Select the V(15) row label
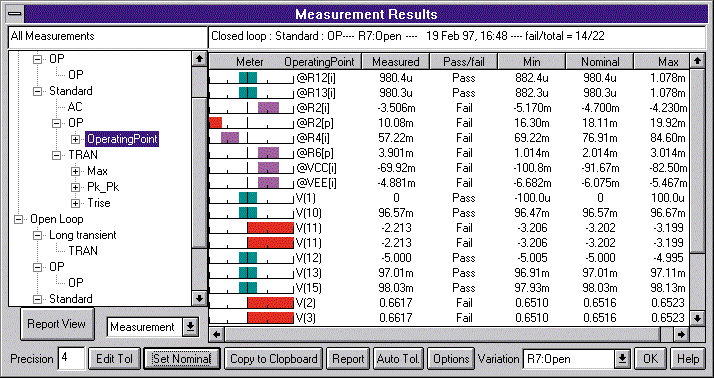 (x=309, y=288)
